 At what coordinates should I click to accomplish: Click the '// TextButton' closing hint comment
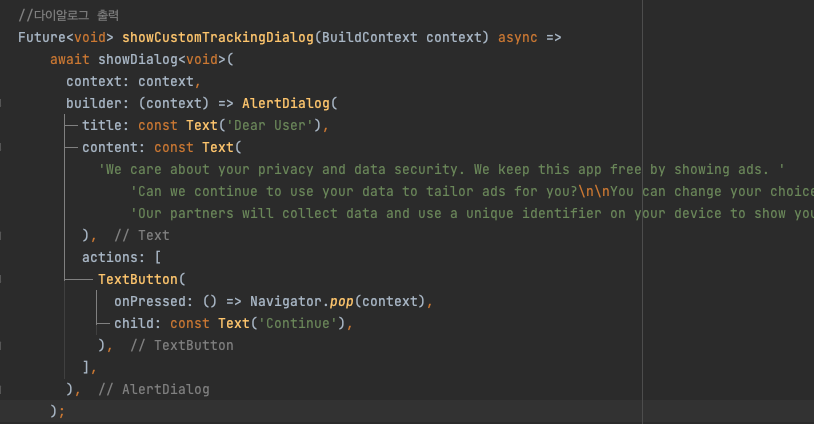coord(182,345)
